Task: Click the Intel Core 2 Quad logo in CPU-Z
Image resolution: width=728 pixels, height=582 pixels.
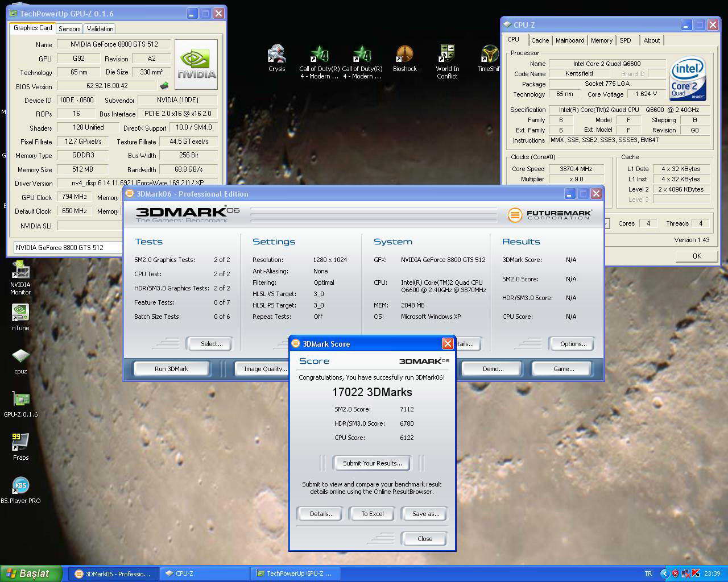Action: (688, 78)
